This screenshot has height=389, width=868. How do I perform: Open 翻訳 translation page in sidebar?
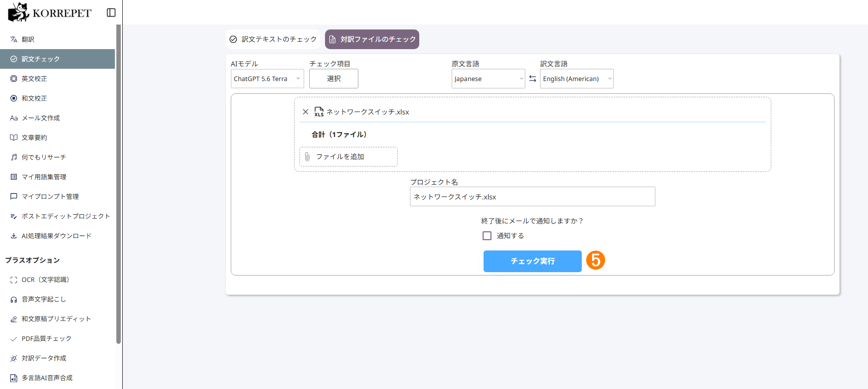click(57, 39)
